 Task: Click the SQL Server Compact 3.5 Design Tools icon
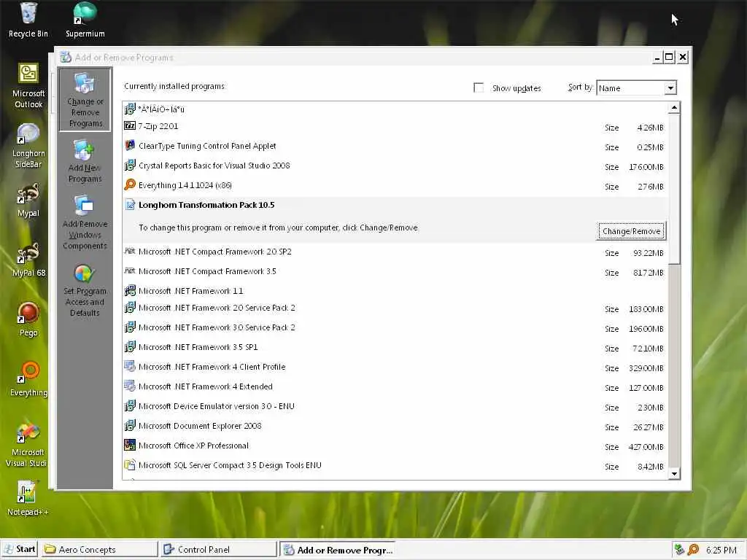pos(130,464)
